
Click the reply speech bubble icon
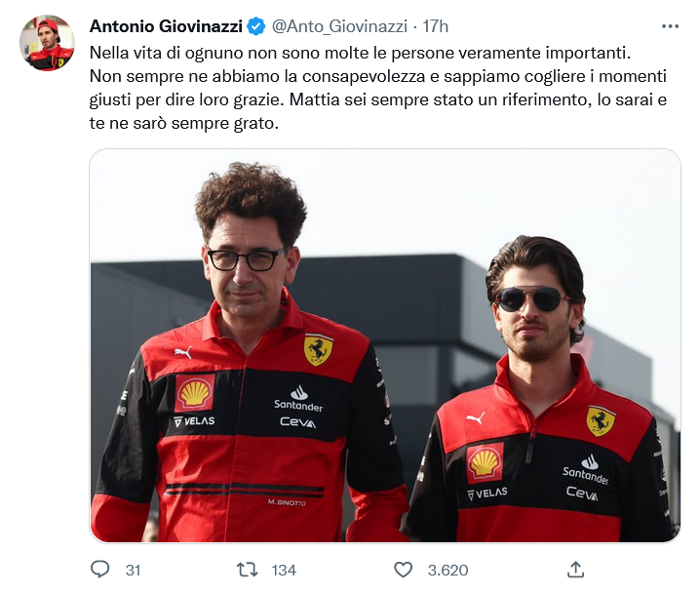pyautogui.click(x=100, y=570)
